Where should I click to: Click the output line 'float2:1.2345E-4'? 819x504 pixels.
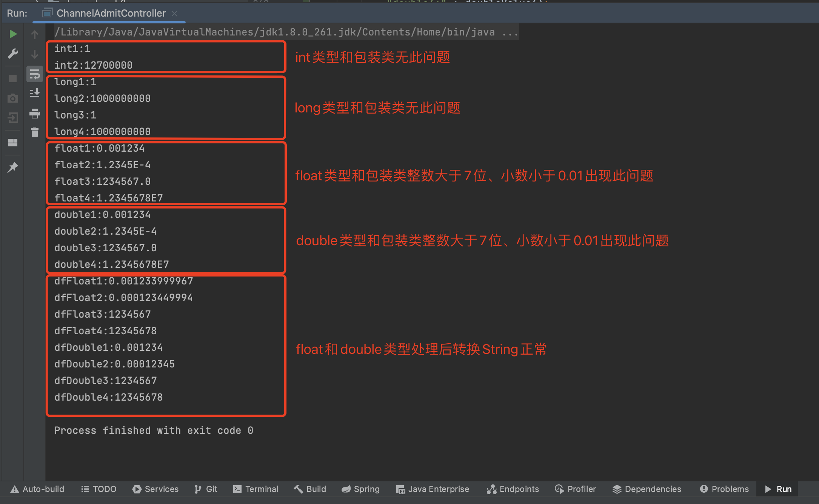click(x=102, y=165)
